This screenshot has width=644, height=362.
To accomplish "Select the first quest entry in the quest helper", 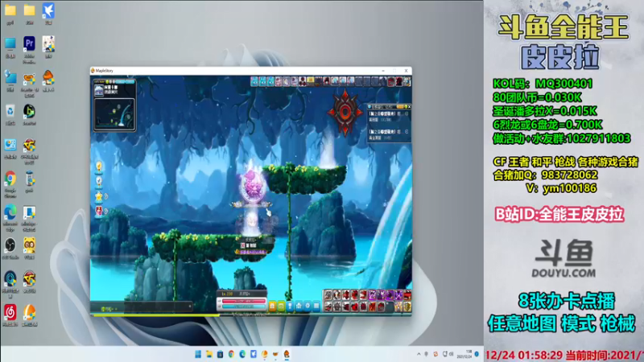I will coord(389,117).
